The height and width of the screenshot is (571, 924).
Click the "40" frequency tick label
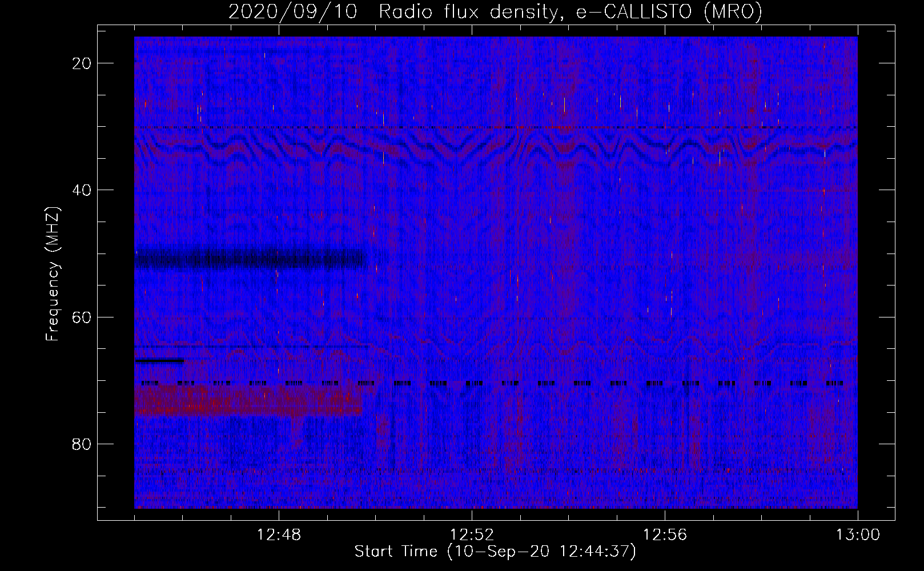pyautogui.click(x=82, y=190)
